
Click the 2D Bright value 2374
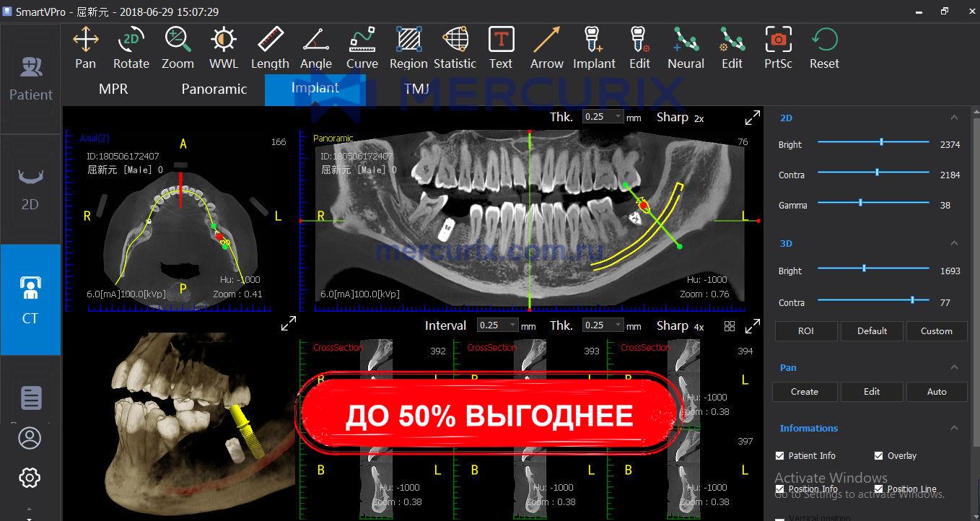pos(950,144)
